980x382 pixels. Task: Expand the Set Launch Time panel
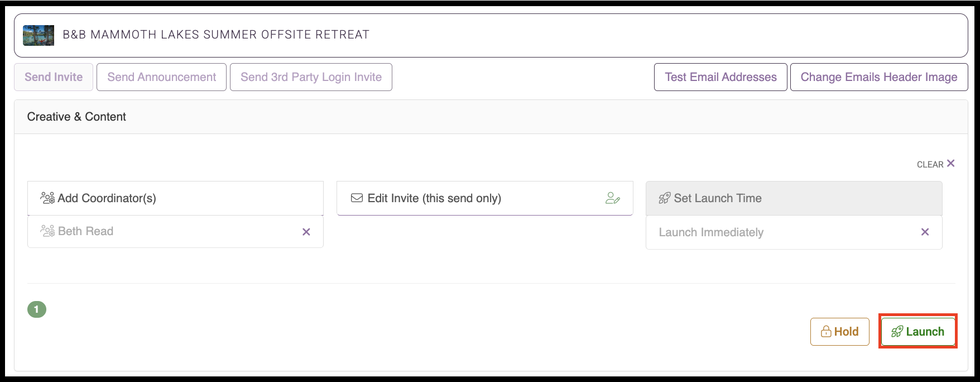[794, 198]
